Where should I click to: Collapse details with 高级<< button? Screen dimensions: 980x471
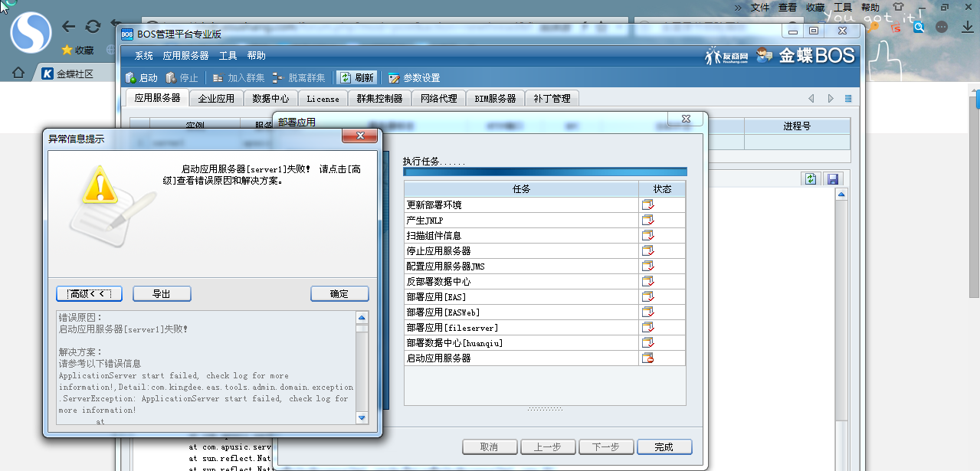pos(89,294)
